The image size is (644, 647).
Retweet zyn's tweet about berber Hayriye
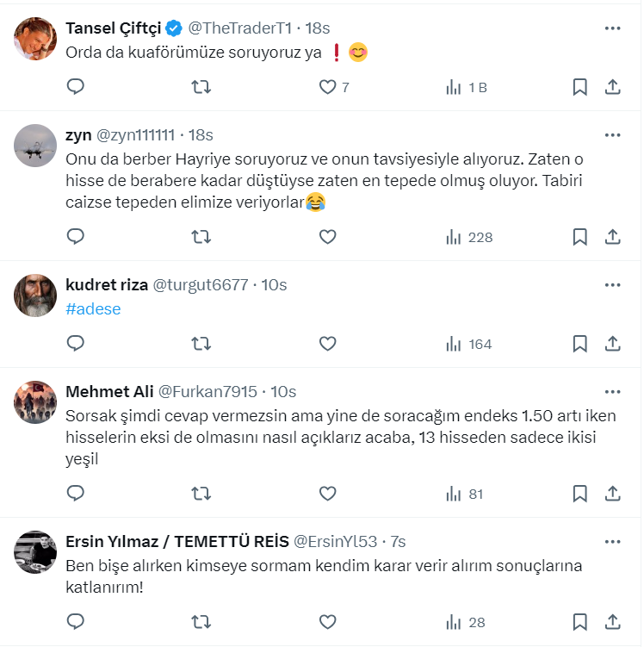[201, 237]
